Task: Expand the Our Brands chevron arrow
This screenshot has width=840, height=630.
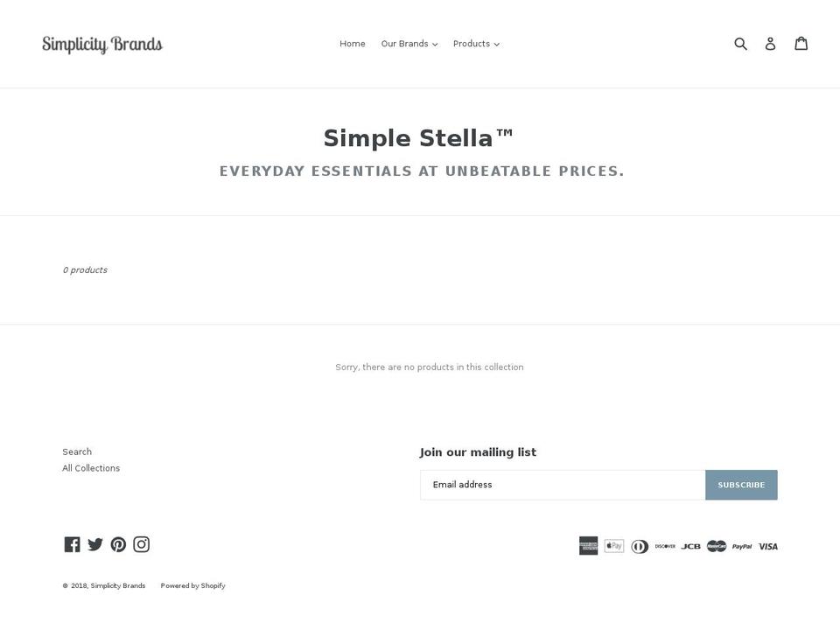Action: (x=437, y=44)
